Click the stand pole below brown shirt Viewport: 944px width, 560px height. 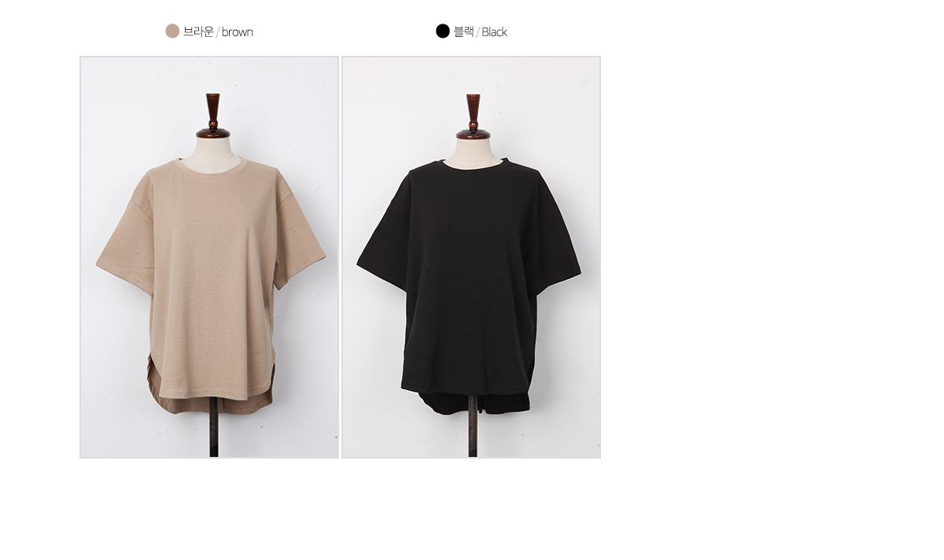coord(213,435)
